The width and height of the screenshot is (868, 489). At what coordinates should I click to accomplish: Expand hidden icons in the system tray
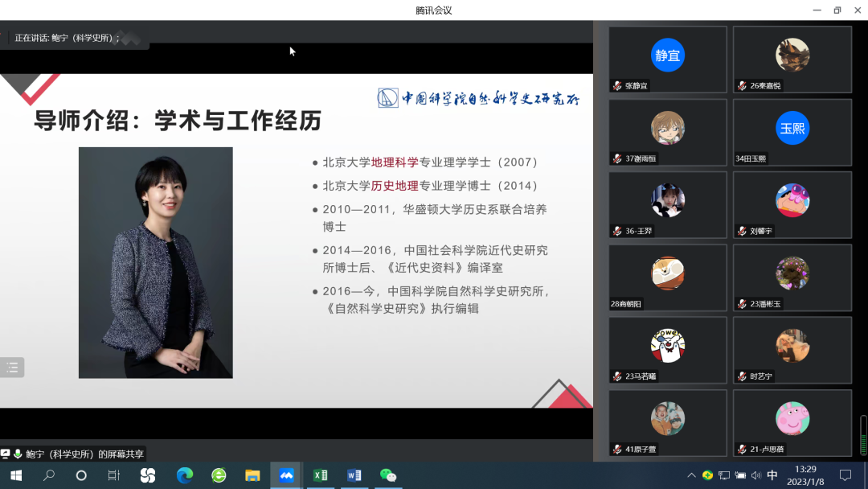(691, 475)
